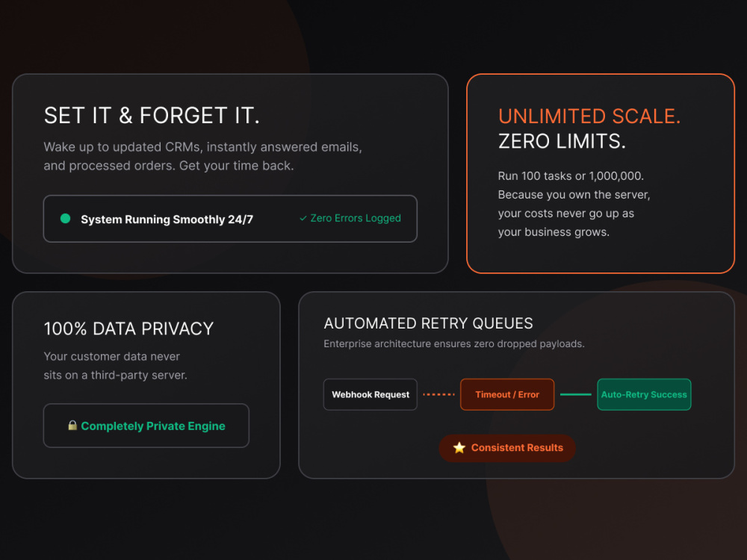Image resolution: width=747 pixels, height=560 pixels.
Task: Click the gold star in the Consistent Results badge
Action: [x=459, y=447]
